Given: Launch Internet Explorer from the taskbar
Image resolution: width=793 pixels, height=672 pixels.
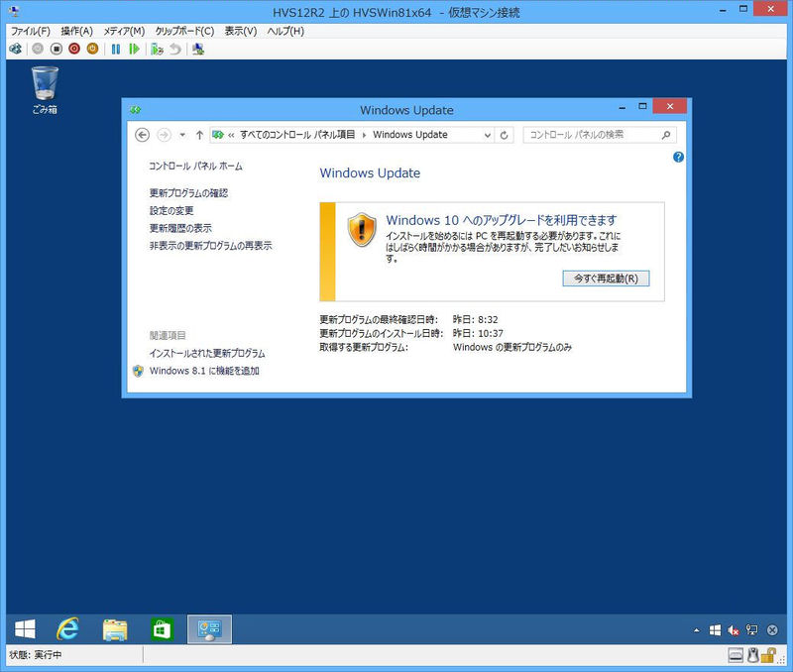Looking at the screenshot, I should [x=67, y=629].
